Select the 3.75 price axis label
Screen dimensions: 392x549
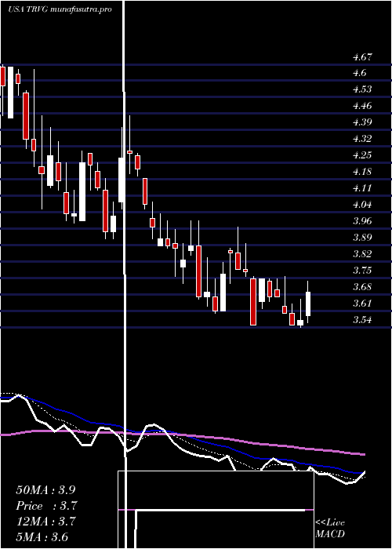coord(363,271)
